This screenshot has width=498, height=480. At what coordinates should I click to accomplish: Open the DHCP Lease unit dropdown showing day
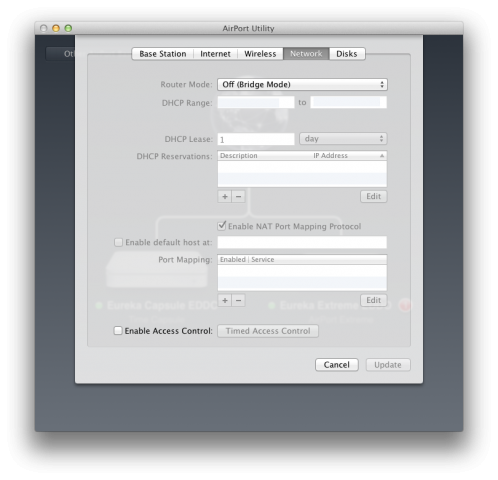[343, 139]
